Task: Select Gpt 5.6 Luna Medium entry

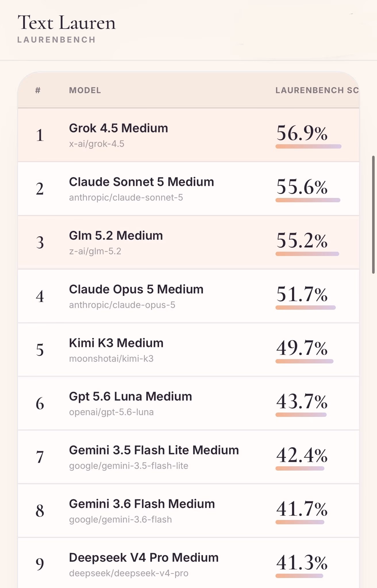Action: tap(188, 403)
